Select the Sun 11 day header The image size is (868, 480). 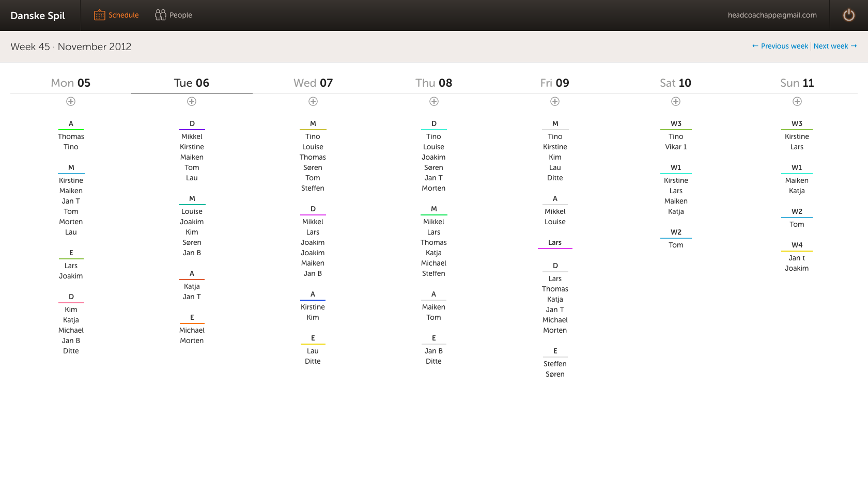coord(797,83)
